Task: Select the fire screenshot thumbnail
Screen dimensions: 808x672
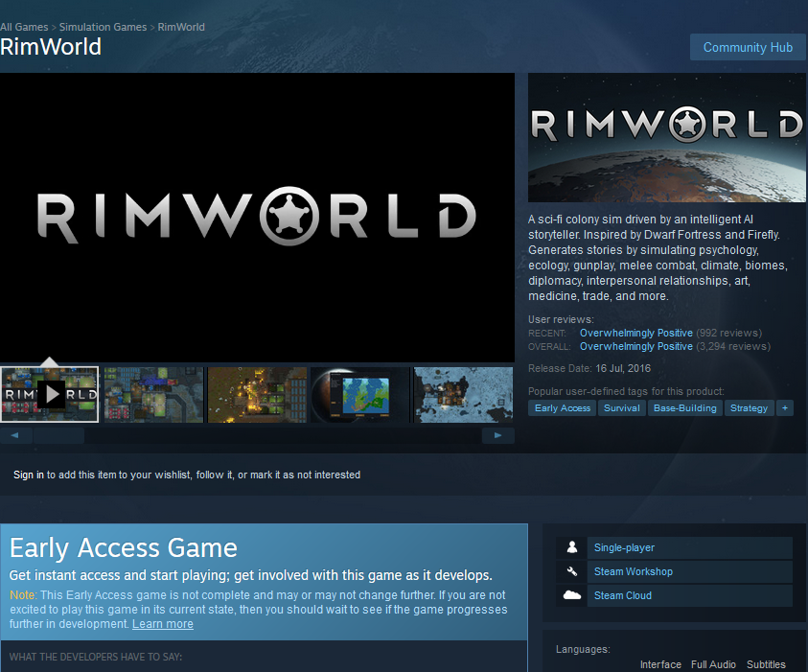Action: [x=257, y=395]
